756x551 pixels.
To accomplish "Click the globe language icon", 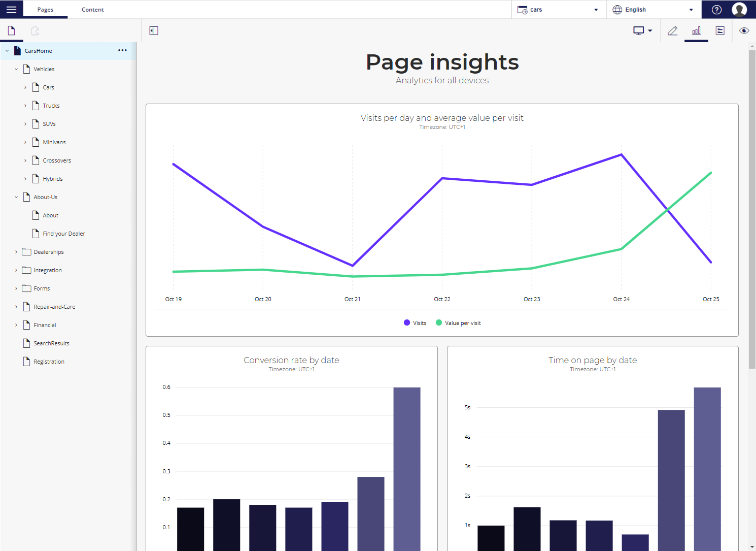I will click(x=617, y=10).
